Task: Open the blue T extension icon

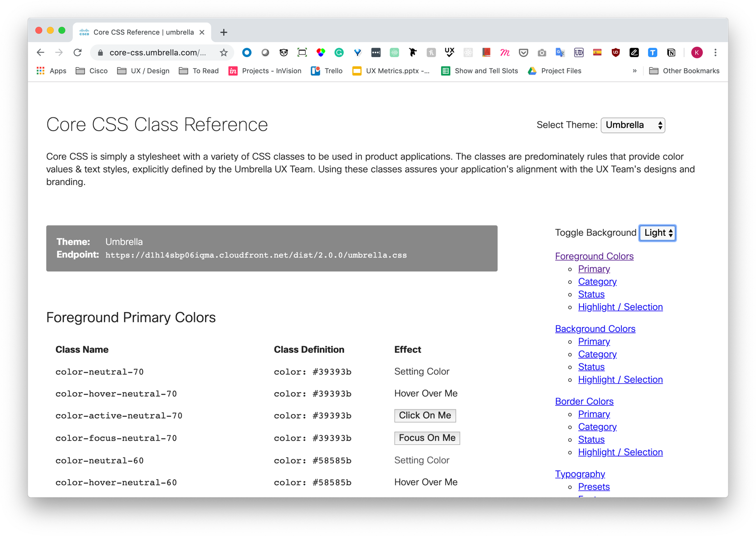Action: coord(653,53)
